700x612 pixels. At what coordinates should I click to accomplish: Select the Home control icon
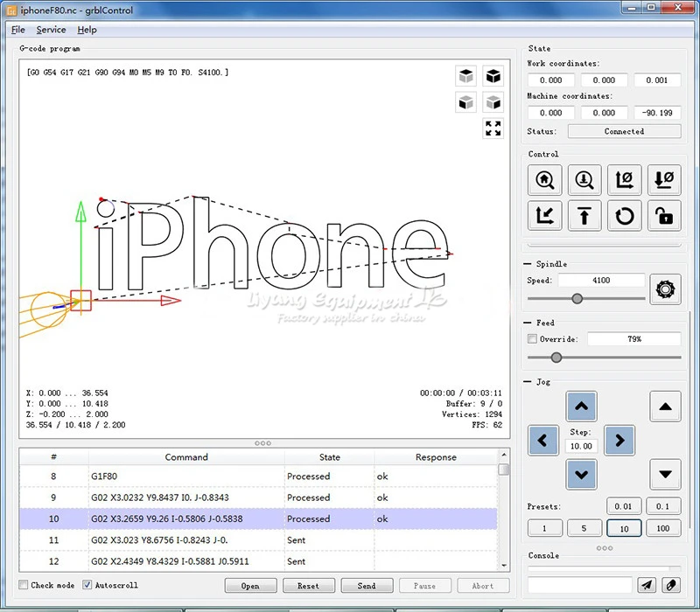tap(544, 180)
